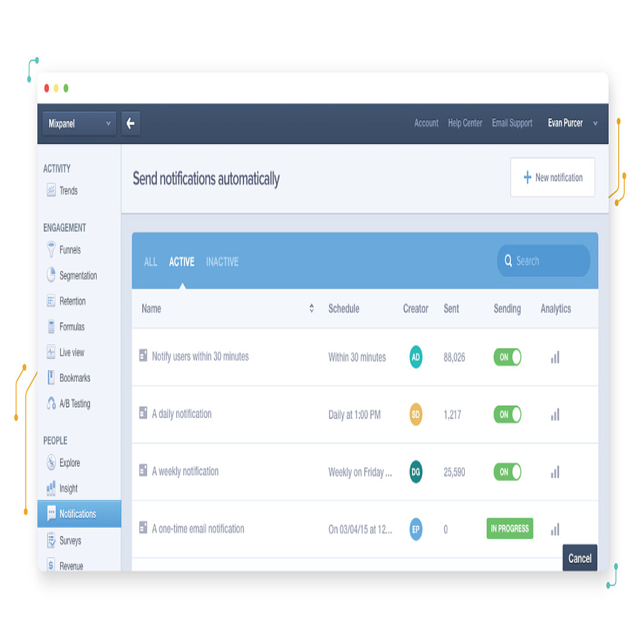Sort the list by Name column arrows
This screenshot has width=644, height=644.
[311, 309]
